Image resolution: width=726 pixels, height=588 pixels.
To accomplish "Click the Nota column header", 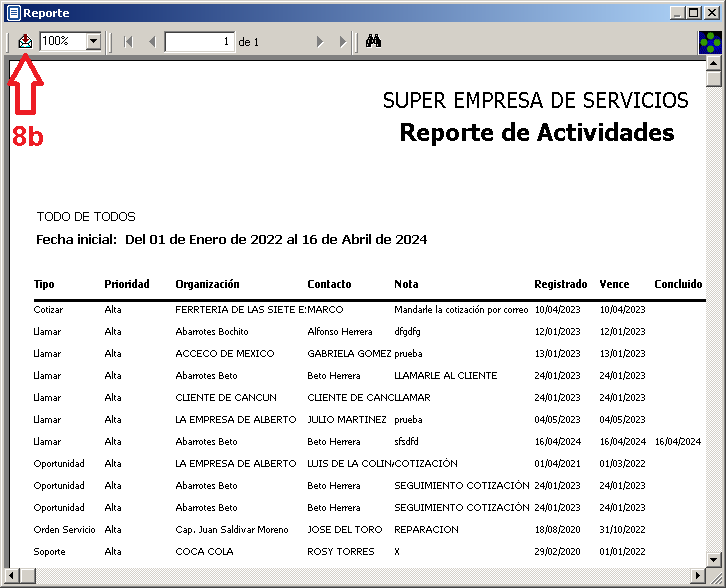I will coord(406,284).
